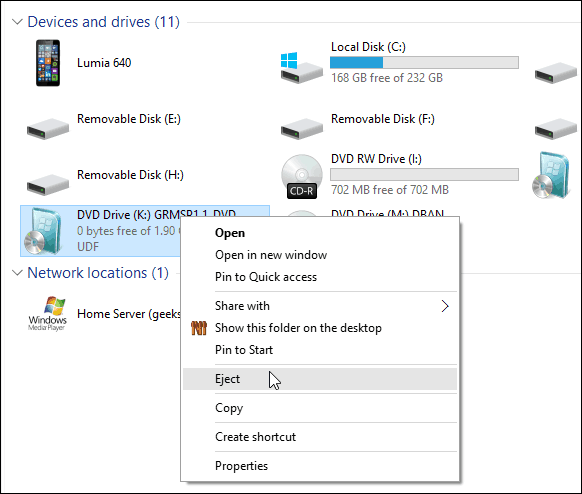Choose Open from the context menu
Viewport: 582px width, 494px height.
pyautogui.click(x=320, y=233)
